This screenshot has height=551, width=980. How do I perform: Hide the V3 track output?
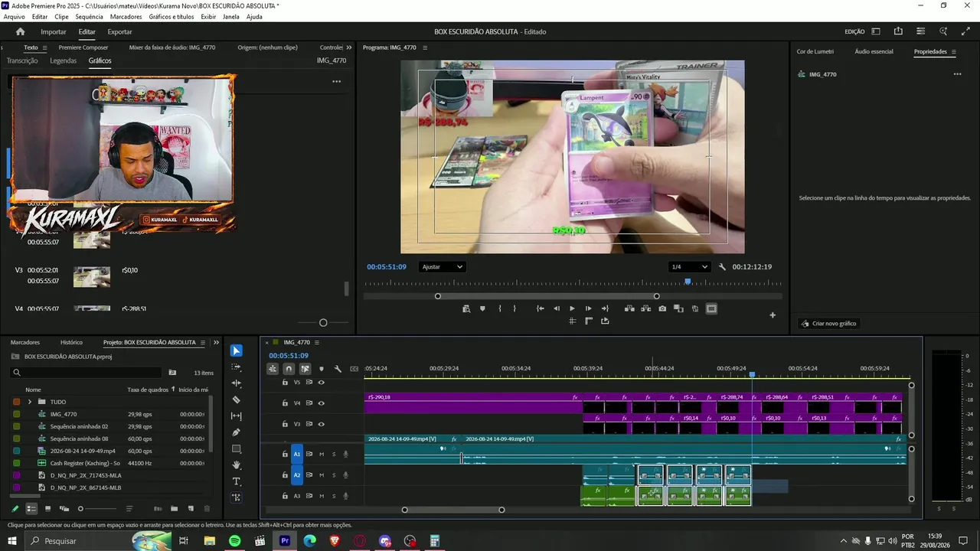tap(322, 424)
